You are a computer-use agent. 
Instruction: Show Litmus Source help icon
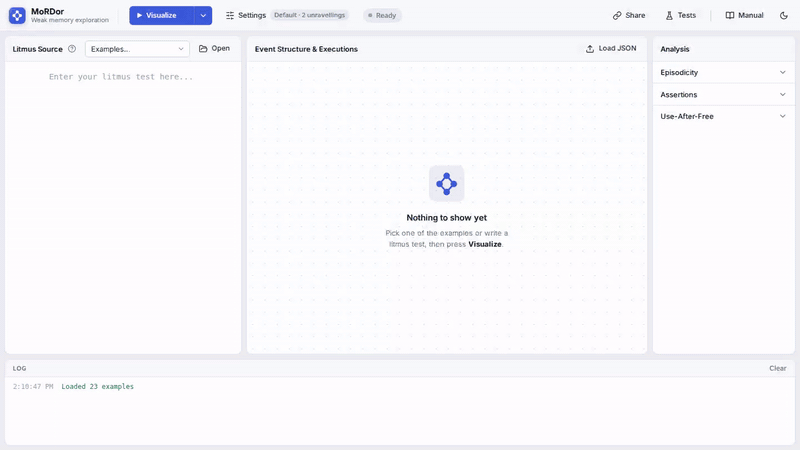(72, 49)
